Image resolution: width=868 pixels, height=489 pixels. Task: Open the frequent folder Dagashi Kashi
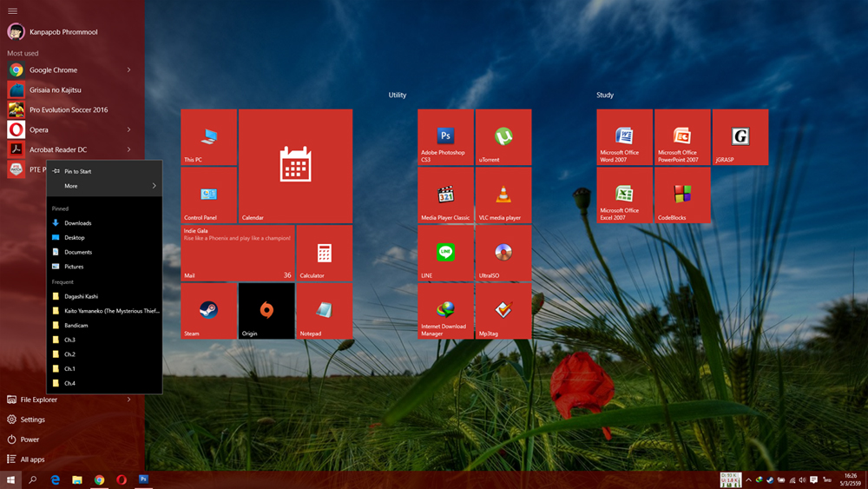click(x=105, y=296)
